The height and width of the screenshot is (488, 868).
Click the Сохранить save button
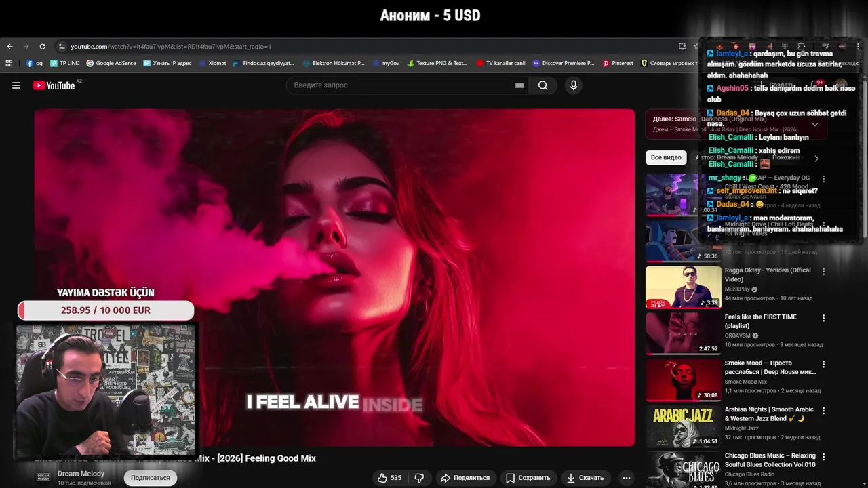528,478
